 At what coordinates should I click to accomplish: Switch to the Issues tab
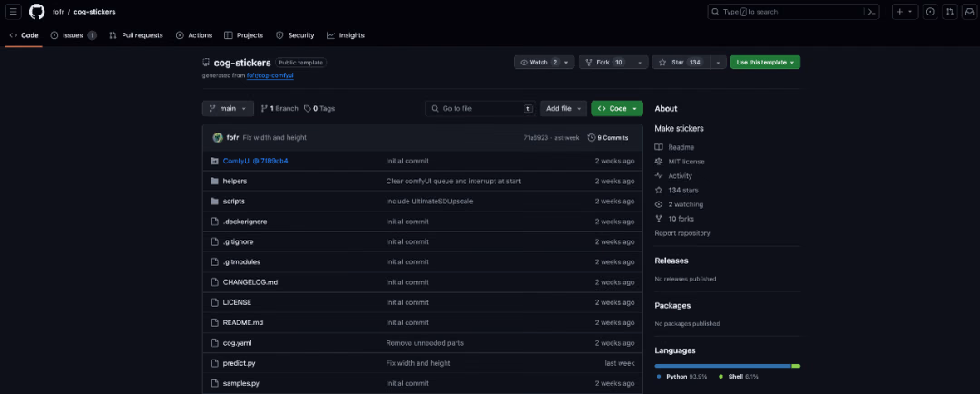(x=73, y=35)
